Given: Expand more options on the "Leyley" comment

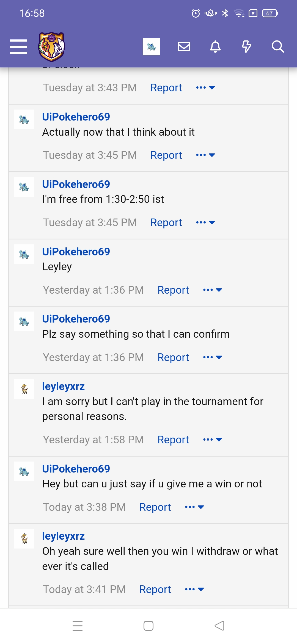Looking at the screenshot, I should tap(212, 290).
